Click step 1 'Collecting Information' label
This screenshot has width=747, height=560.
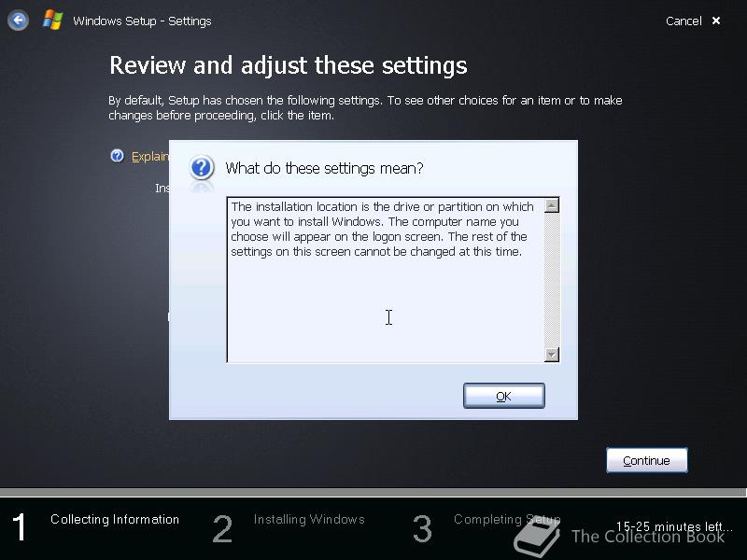point(115,519)
